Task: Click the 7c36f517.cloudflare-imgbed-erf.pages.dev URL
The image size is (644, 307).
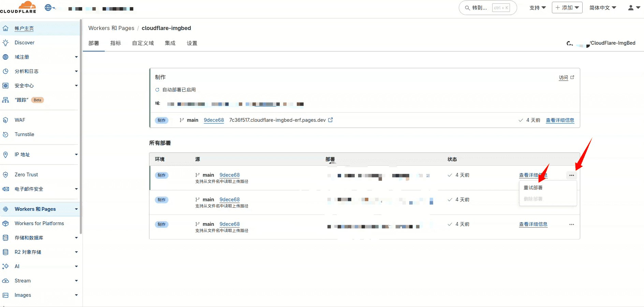Action: coord(277,120)
